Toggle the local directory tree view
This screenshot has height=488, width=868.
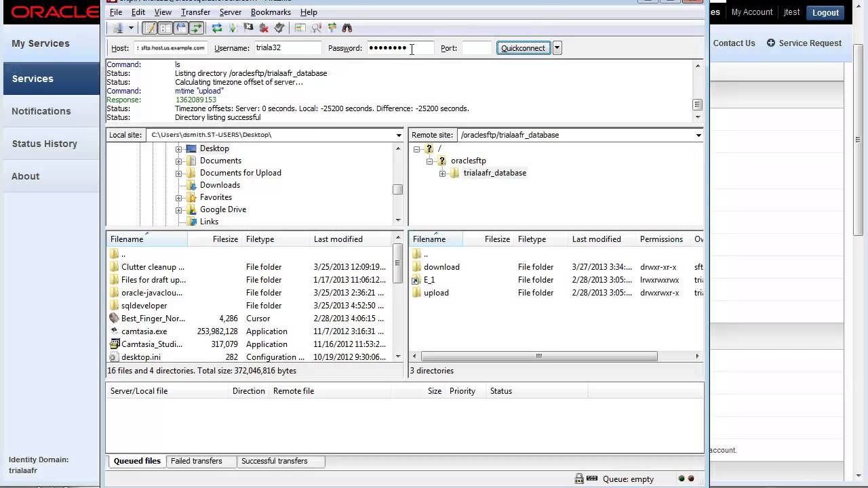pyautogui.click(x=165, y=28)
